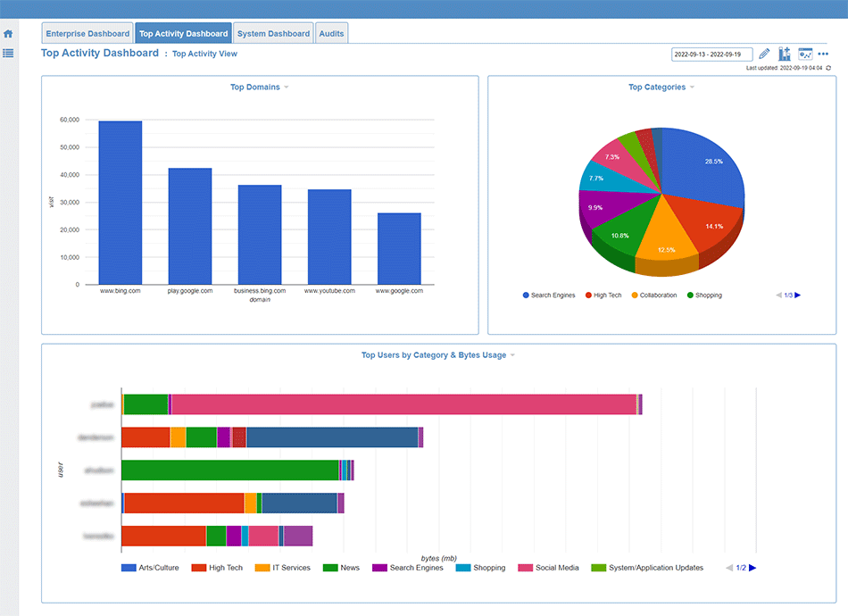Select the Enterprise Dashboard button
The image size is (848, 616).
[87, 32]
